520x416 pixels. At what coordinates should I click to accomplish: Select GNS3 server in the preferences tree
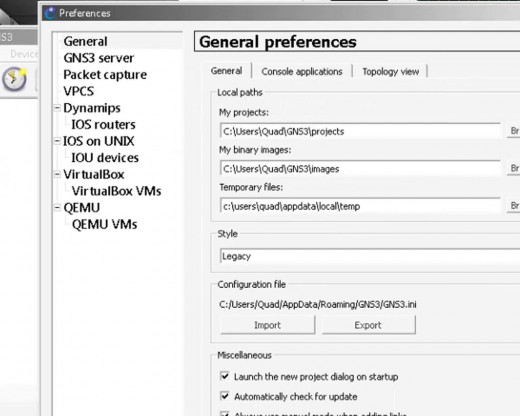pyautogui.click(x=99, y=58)
